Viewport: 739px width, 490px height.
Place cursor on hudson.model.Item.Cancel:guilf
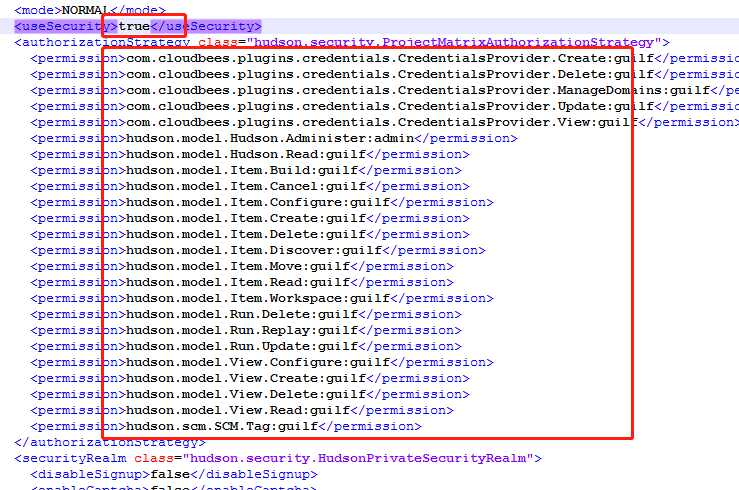point(246,187)
